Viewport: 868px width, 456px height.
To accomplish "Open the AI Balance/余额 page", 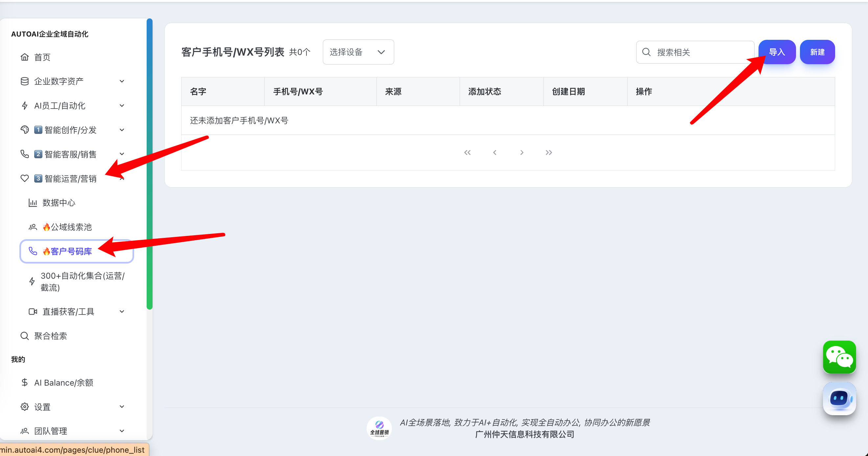I will [63, 383].
